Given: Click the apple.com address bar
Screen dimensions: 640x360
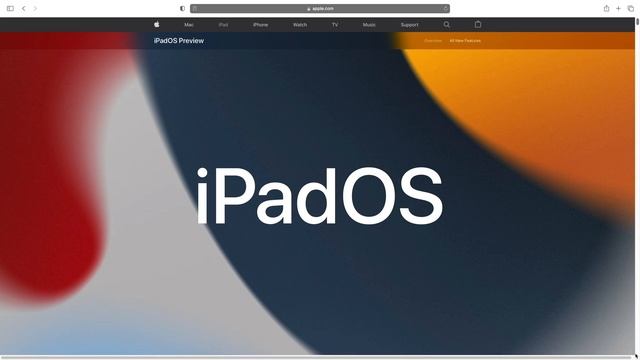Looking at the screenshot, I should tap(320, 8).
